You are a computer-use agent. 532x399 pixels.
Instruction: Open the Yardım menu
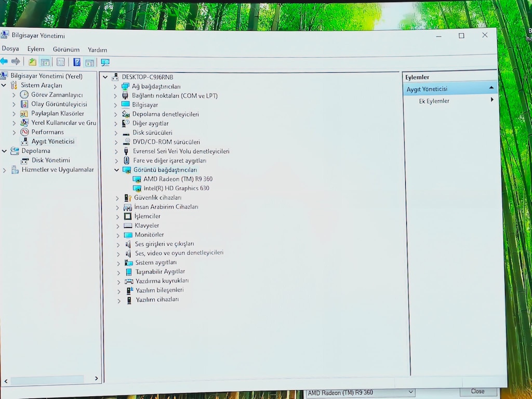[x=97, y=50]
